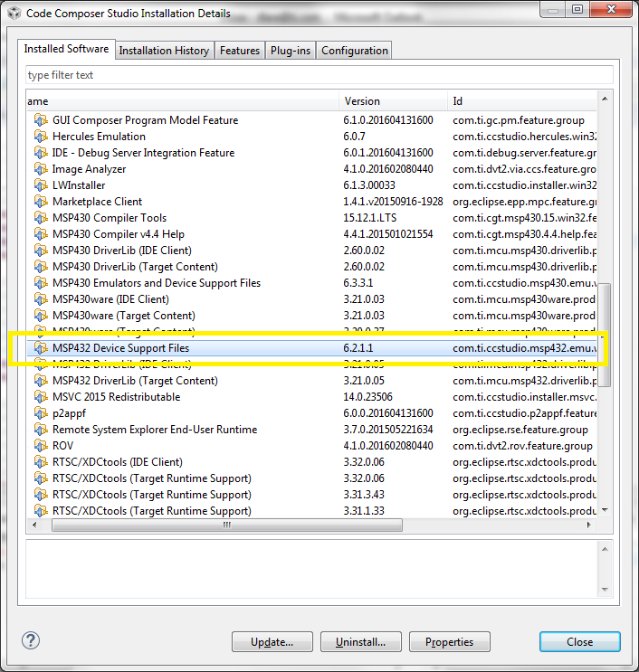639x672 pixels.
Task: Click the list's vertical scrollbar down arrow
Action: coord(605,510)
